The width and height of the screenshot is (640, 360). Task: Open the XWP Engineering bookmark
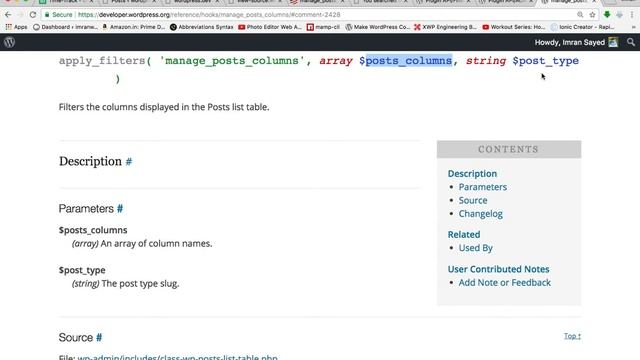(445, 27)
